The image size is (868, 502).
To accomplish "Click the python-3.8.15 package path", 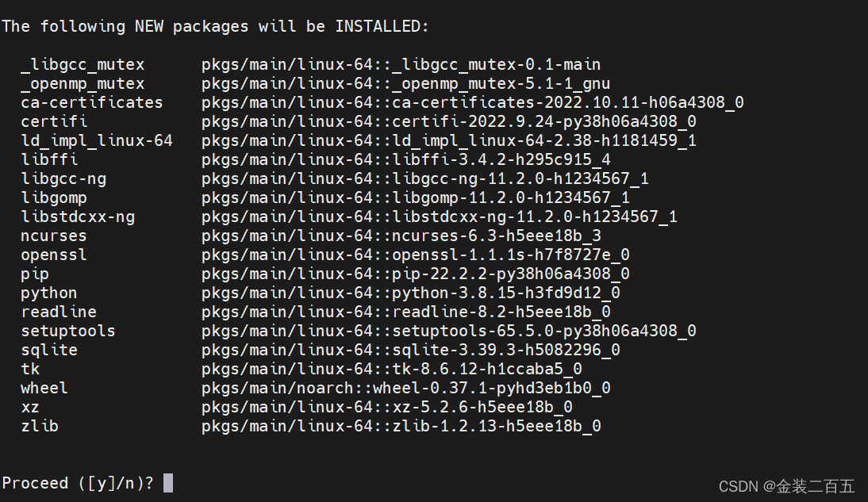I will [411, 293].
